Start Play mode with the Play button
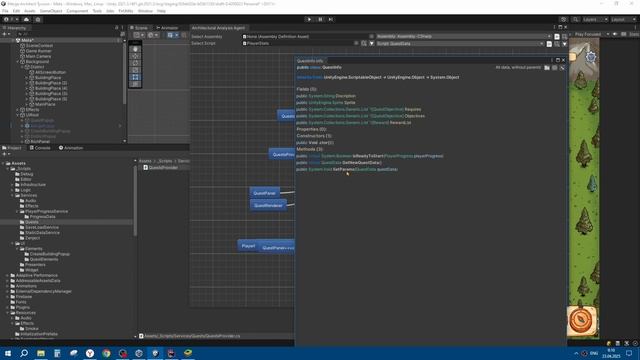The height and width of the screenshot is (360, 640). point(309,19)
